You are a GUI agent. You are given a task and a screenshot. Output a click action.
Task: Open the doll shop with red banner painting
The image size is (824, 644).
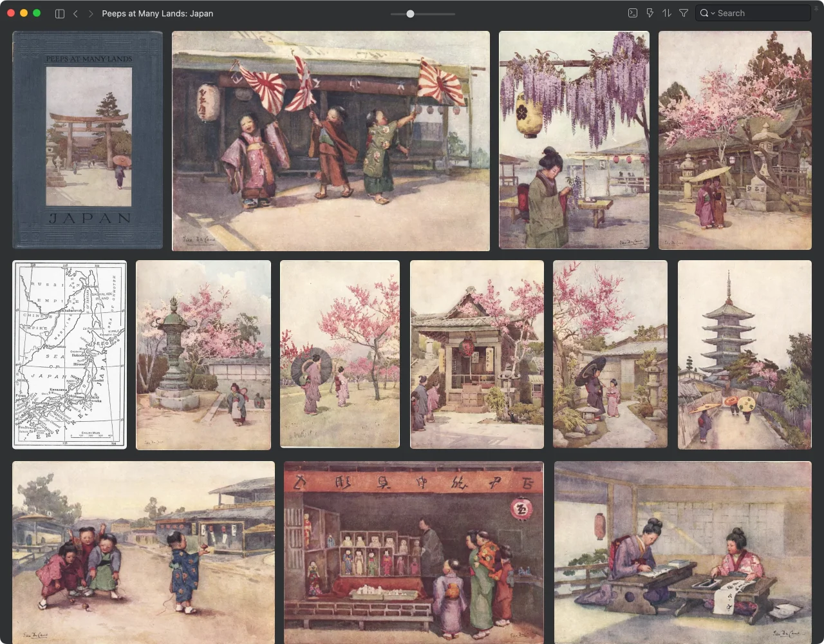click(414, 552)
